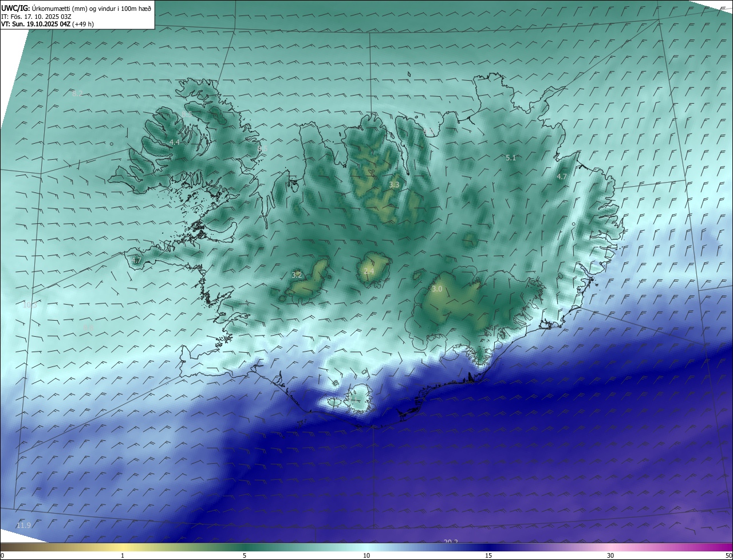
Task: Click the title 'Úrkomumætti (mm) og vindur i 100m hæð'
Action: 91,8
